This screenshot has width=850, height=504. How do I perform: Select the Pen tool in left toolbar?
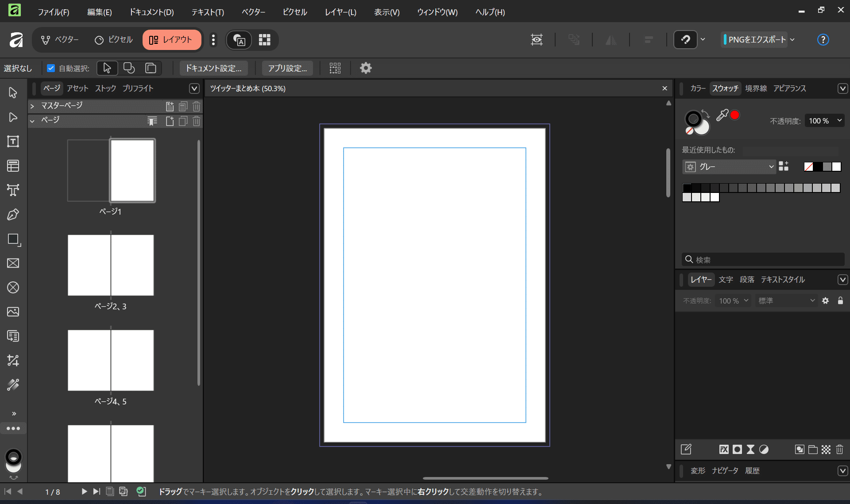point(13,215)
